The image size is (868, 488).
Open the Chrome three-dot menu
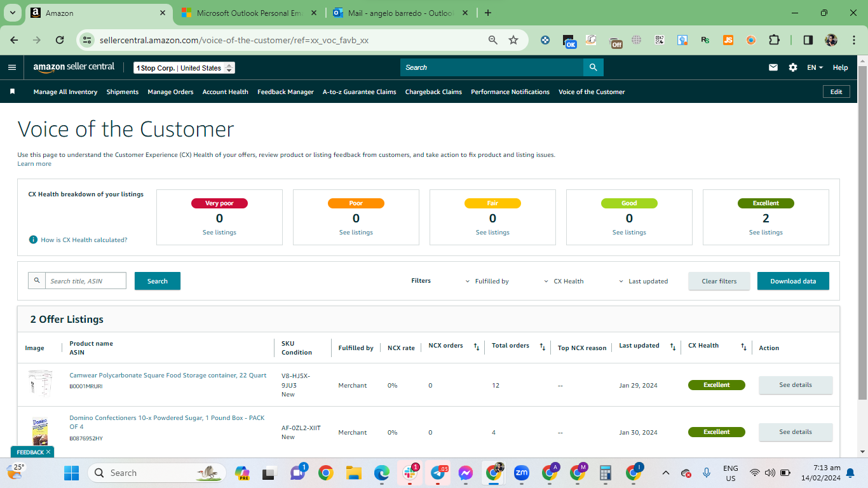click(853, 40)
